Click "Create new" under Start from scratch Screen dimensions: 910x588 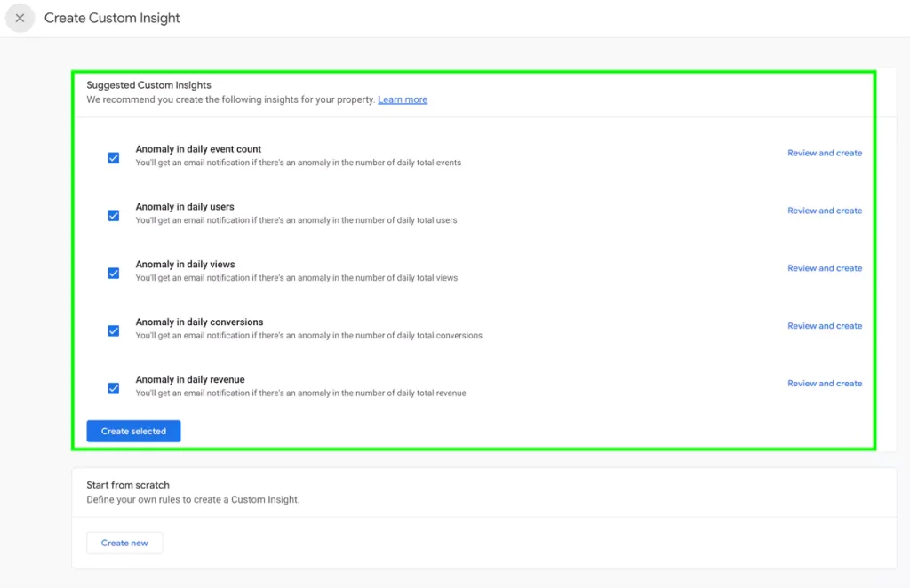(x=124, y=543)
